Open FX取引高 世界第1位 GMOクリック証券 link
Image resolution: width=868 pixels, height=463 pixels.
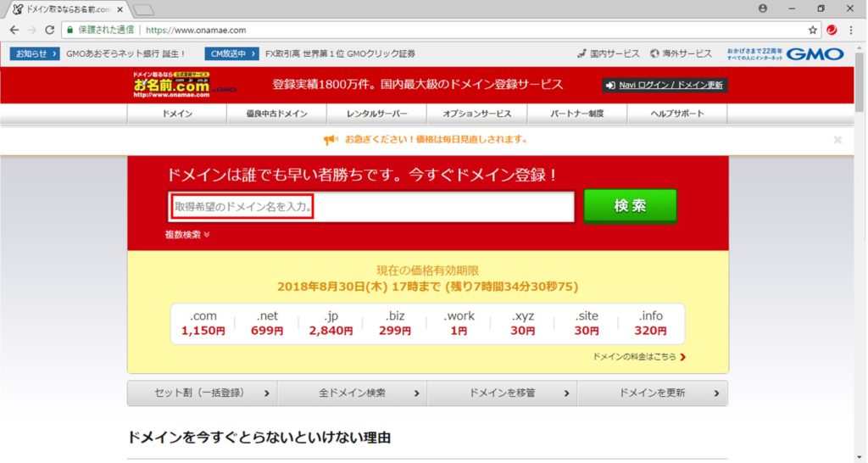click(340, 53)
